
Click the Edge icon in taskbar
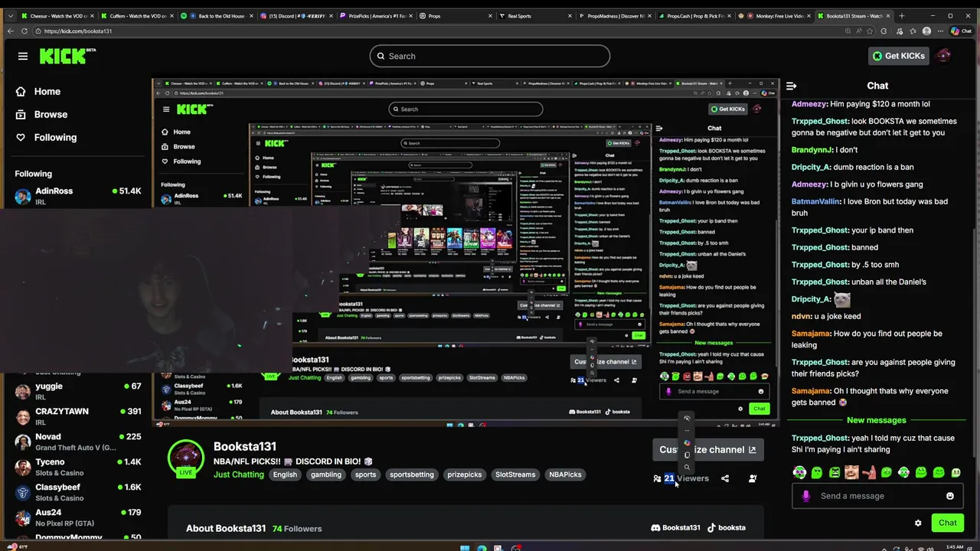coord(482,547)
